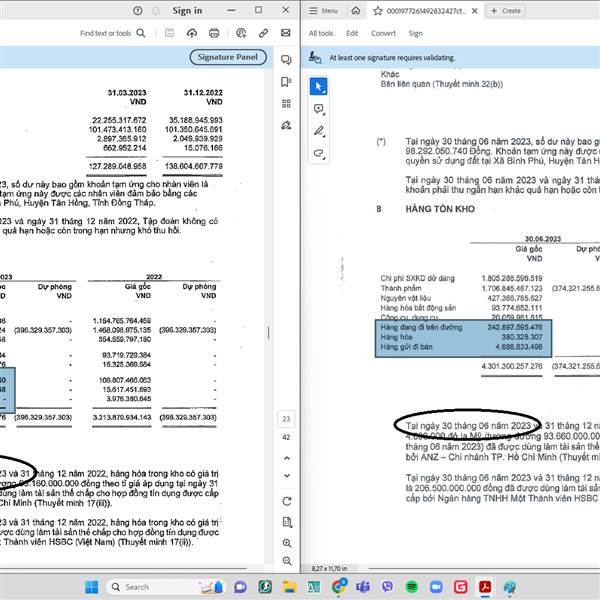This screenshot has height=600, width=600.
Task: Choose the highlighter pen tool
Action: (x=318, y=131)
